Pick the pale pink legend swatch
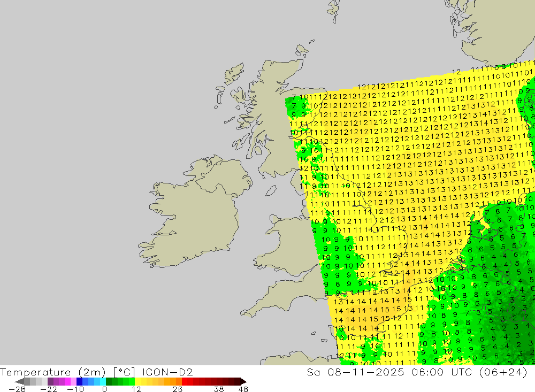The width and height of the screenshot is (535, 392). pyautogui.click(x=73, y=381)
